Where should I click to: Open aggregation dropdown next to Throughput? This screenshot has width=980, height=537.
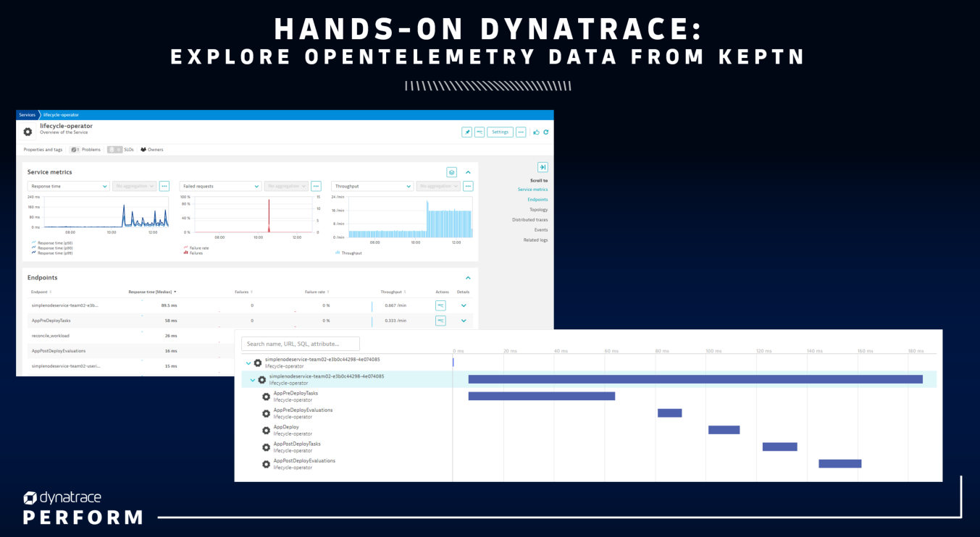[x=438, y=186]
